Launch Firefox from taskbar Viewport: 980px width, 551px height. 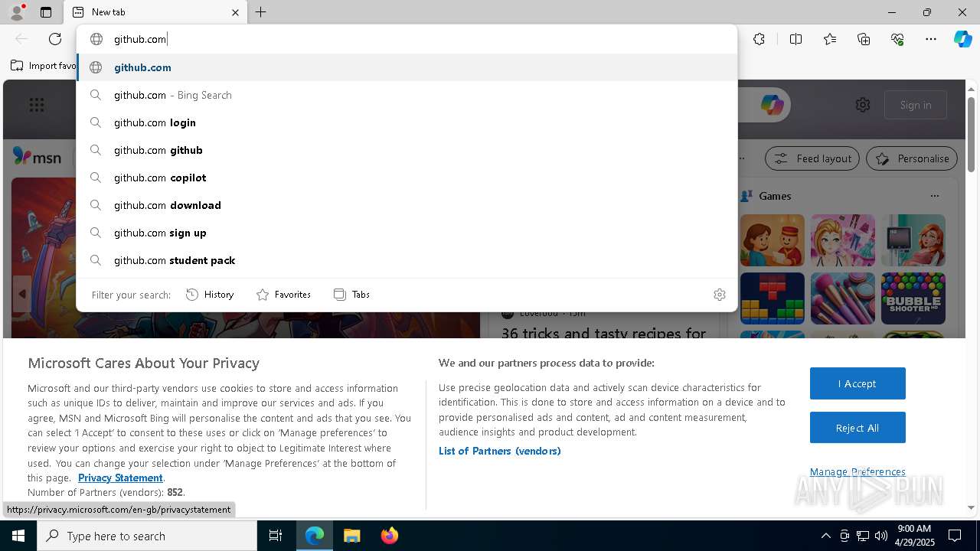(389, 536)
